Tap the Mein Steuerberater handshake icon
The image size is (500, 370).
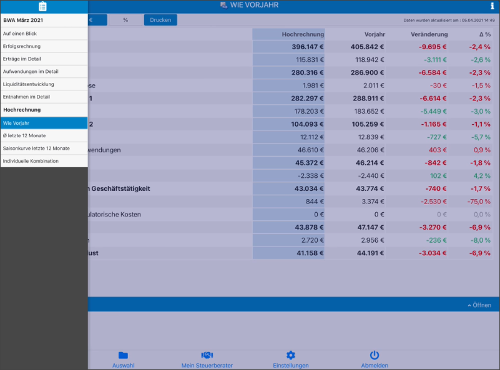point(207,355)
